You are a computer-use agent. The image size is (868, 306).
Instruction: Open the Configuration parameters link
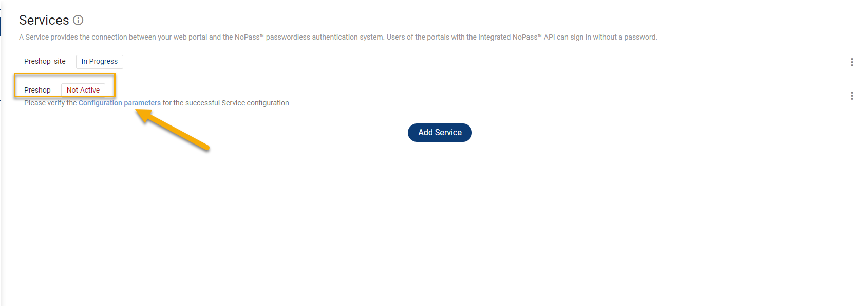(x=119, y=103)
